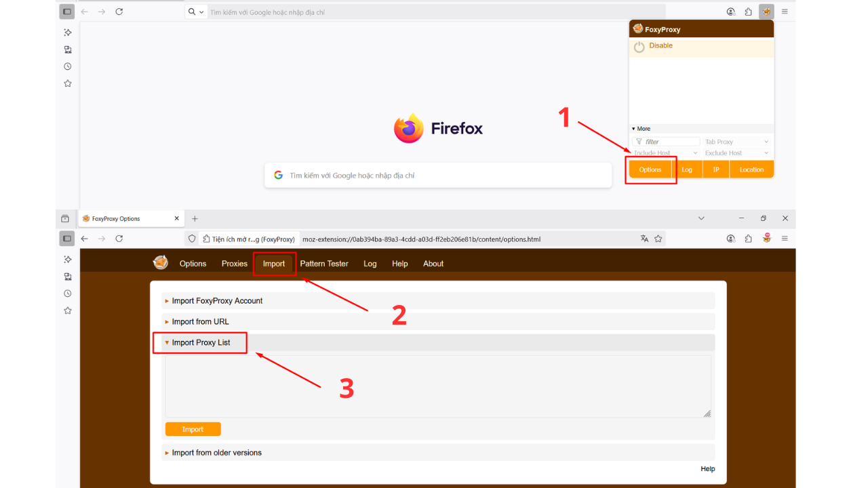This screenshot has width=868, height=488.
Task: Click the Firefox logo on new tab page
Action: [x=438, y=128]
